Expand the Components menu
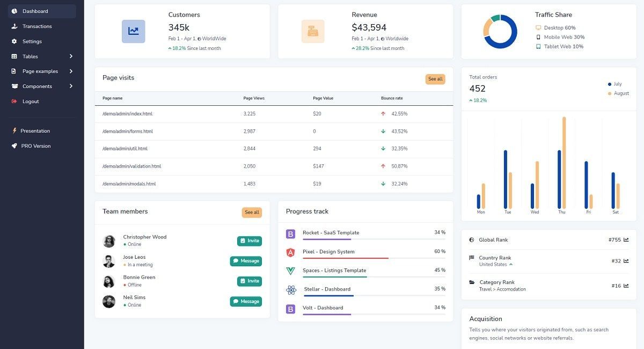 (36, 86)
